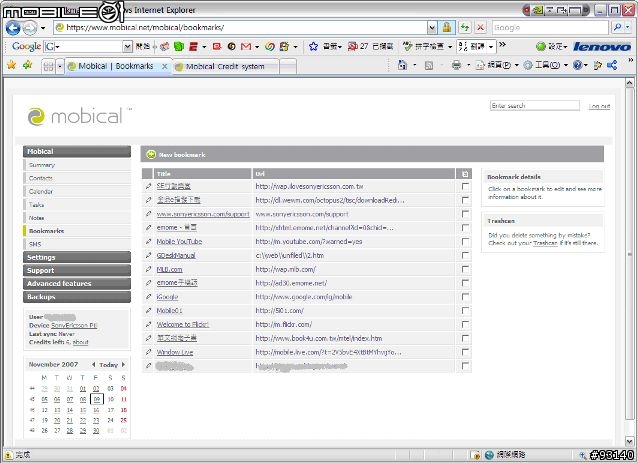Click the Google search box in browser
Viewport: 638px width, 463px height.
click(x=550, y=27)
